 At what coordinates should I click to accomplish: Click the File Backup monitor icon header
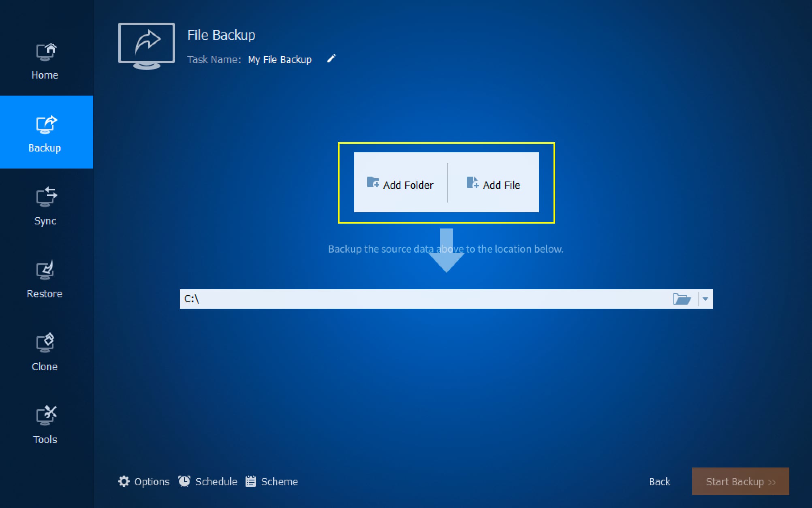pos(146,45)
